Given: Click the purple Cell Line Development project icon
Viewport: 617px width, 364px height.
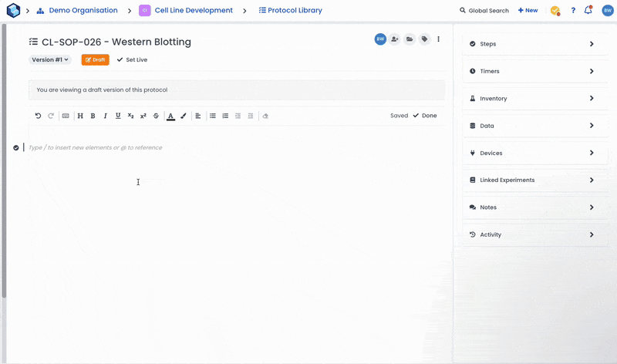Looking at the screenshot, I should (x=145, y=11).
